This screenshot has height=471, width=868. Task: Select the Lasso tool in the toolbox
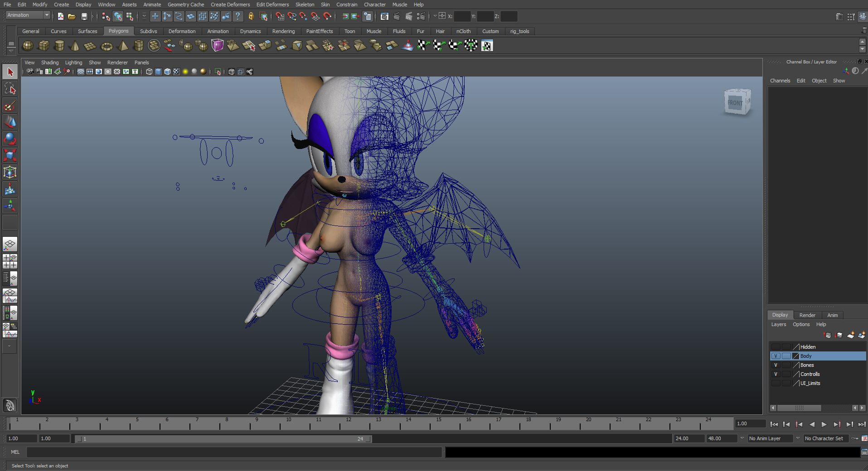10,89
